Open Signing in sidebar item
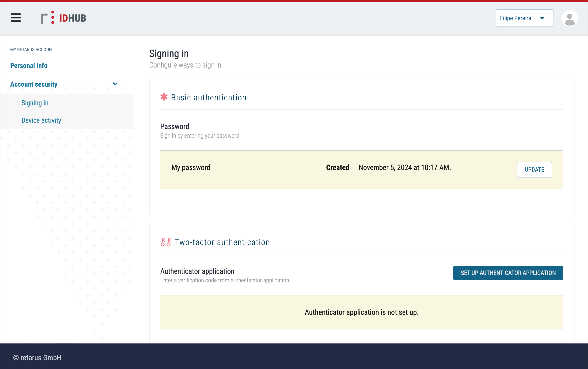The height and width of the screenshot is (369, 588). point(35,103)
